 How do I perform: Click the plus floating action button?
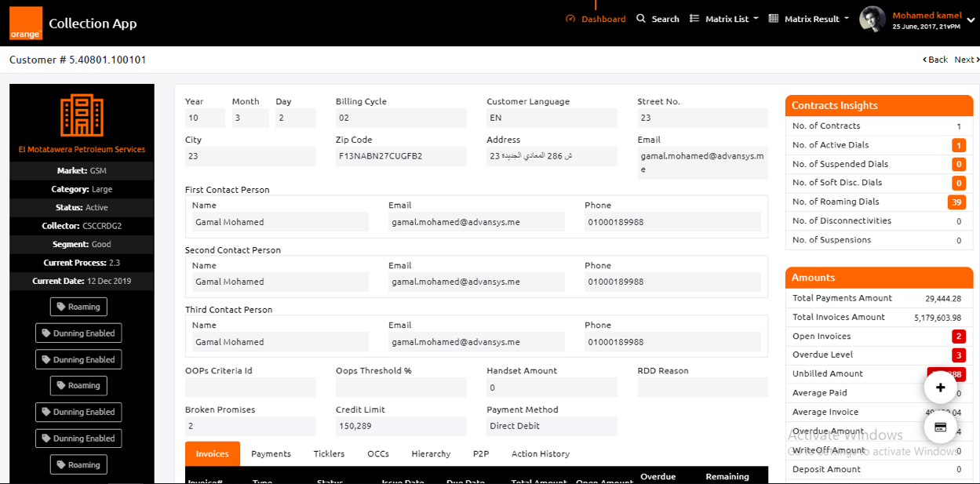point(940,388)
